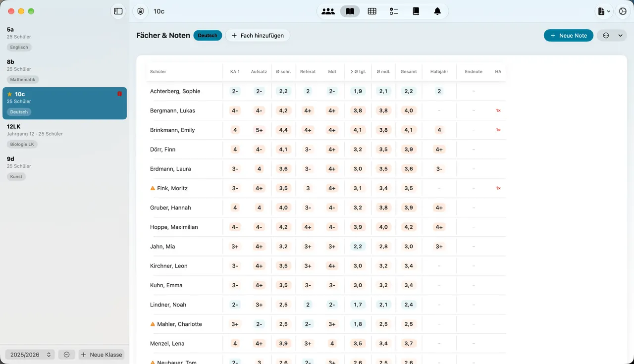Click the Halbjahr column header
Image resolution: width=634 pixels, height=364 pixels.
click(x=439, y=72)
